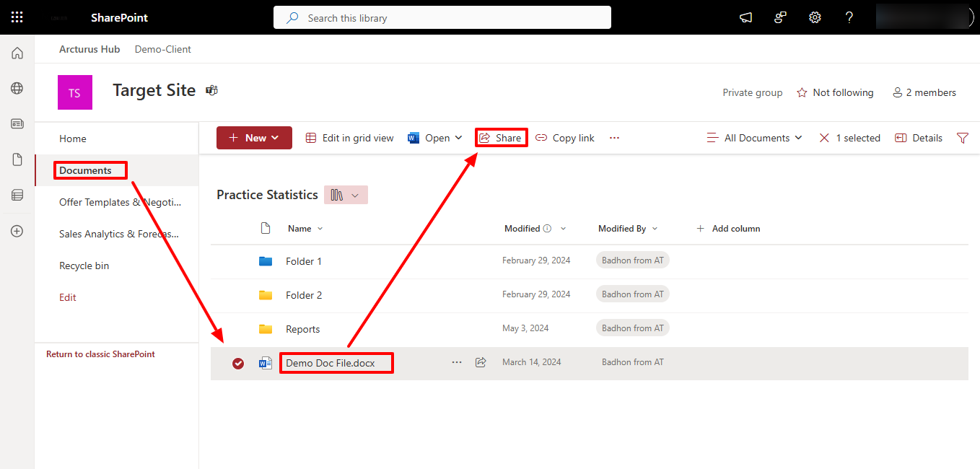
Task: Click the Create plus icon in left rail
Action: [x=17, y=232]
